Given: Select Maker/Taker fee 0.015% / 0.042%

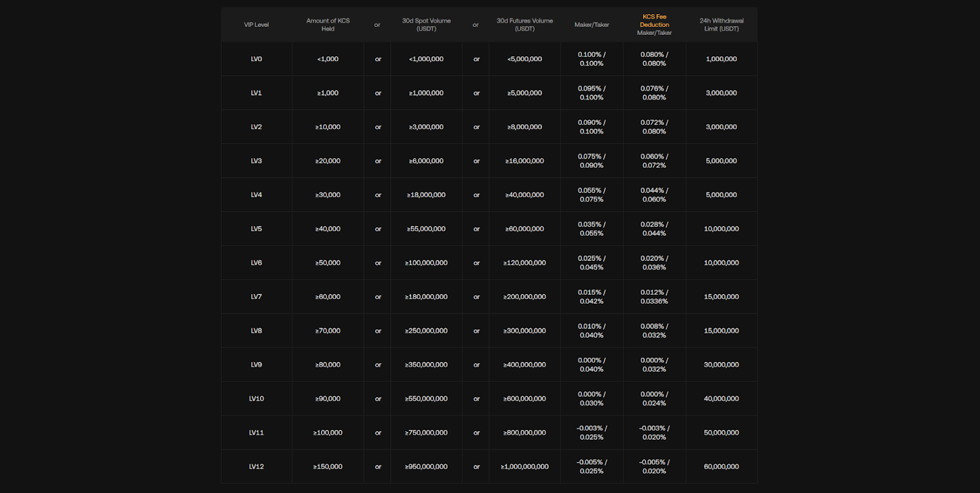Looking at the screenshot, I should pyautogui.click(x=592, y=297).
